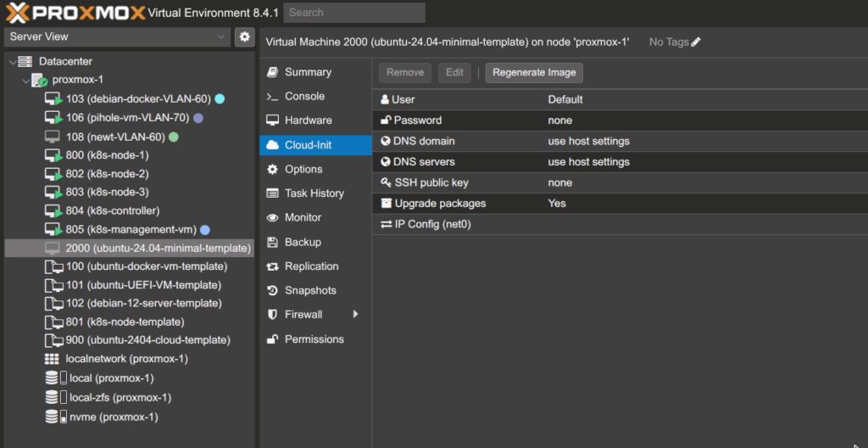Click the VM icon for 804 k8s-controller
Screen dimensions: 868x448
53,211
